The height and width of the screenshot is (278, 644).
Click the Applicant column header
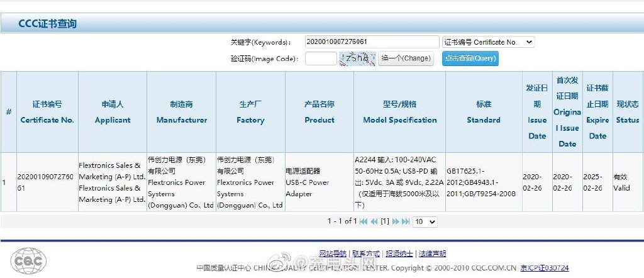(x=113, y=112)
